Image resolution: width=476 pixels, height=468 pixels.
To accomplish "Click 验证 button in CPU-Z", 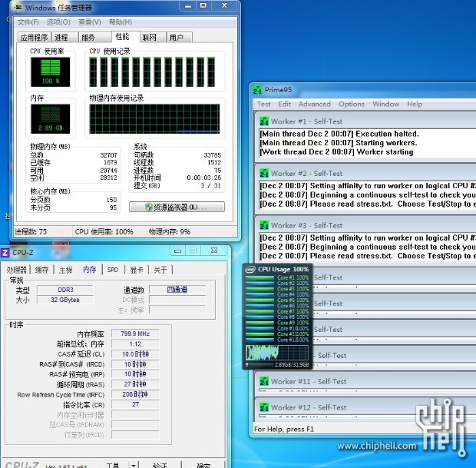I will click(160, 465).
